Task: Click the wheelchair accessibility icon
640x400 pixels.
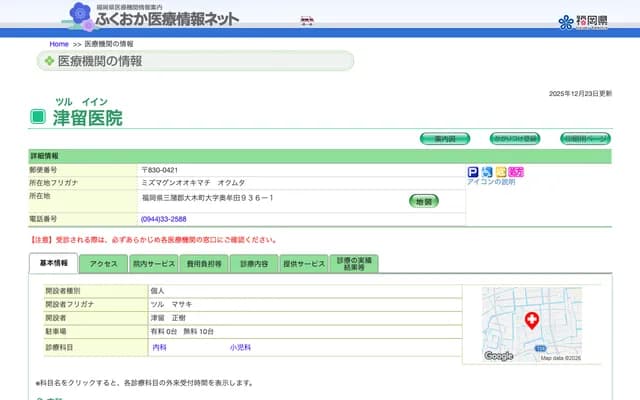Action: [x=487, y=172]
